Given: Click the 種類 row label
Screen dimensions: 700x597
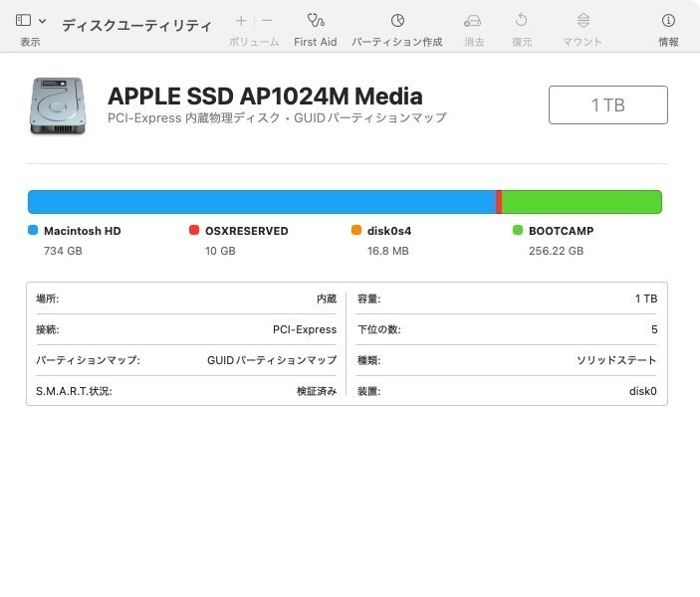Looking at the screenshot, I should 368,360.
